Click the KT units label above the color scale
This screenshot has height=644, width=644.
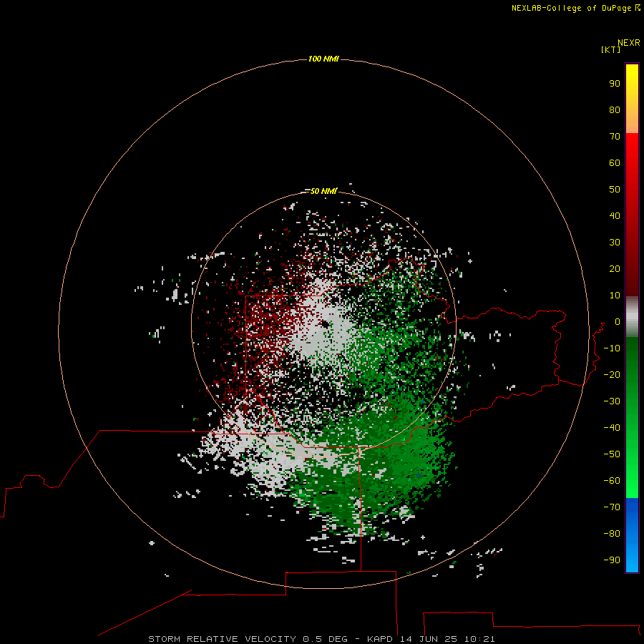point(610,49)
